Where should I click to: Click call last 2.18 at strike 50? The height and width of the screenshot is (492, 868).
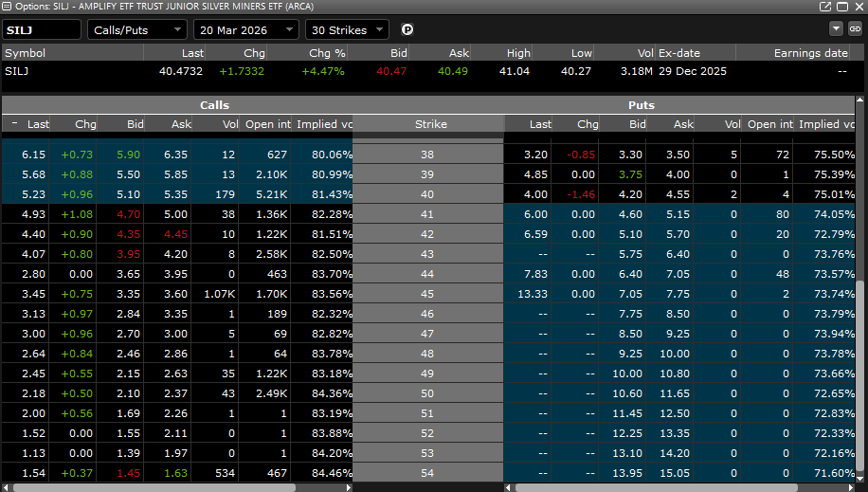(34, 393)
